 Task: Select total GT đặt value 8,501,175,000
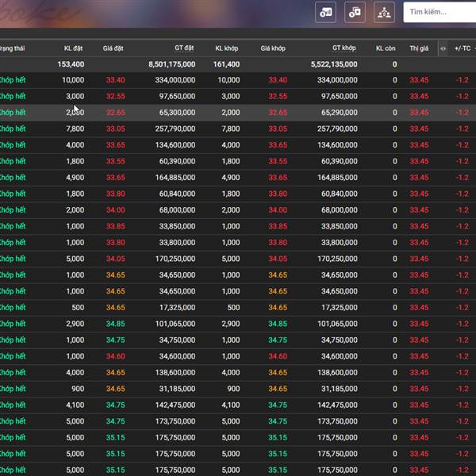point(172,64)
